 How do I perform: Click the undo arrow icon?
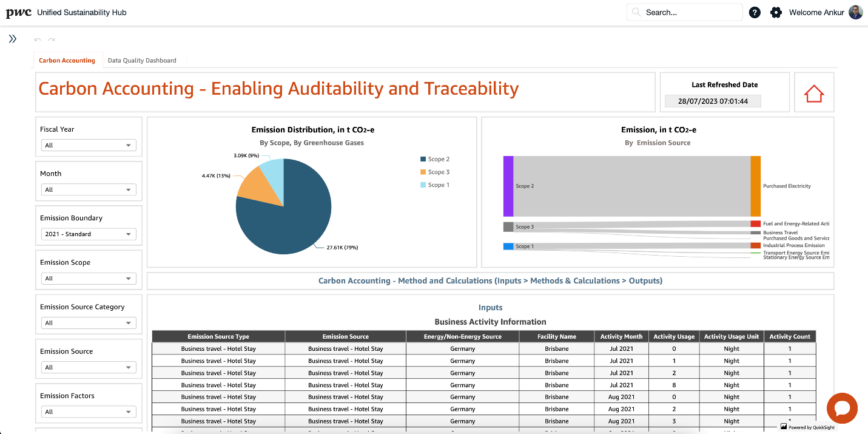click(38, 40)
